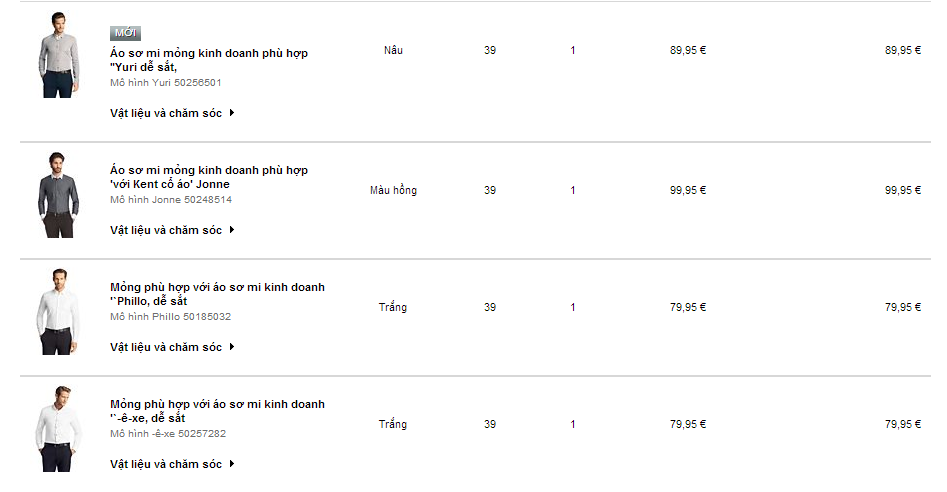Open the Yuri brown shirt thumbnail
947x492 pixels.
pos(59,55)
